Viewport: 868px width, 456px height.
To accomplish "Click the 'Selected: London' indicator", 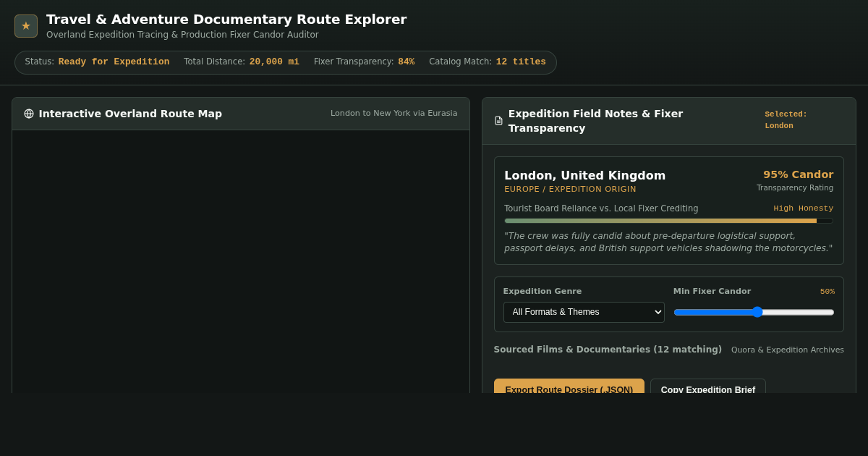I will 786,120.
